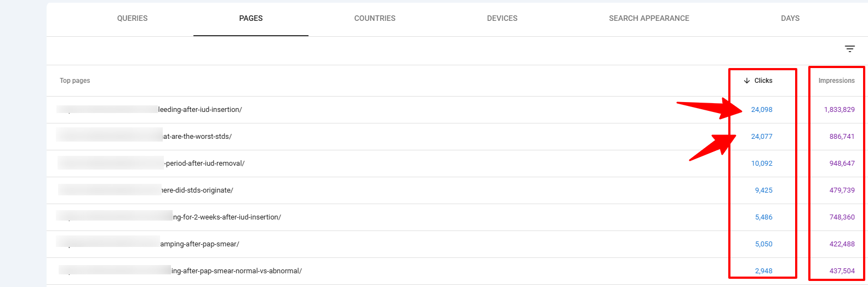The height and width of the screenshot is (287, 868).
Task: Open the Search Appearance tab
Action: point(649,18)
